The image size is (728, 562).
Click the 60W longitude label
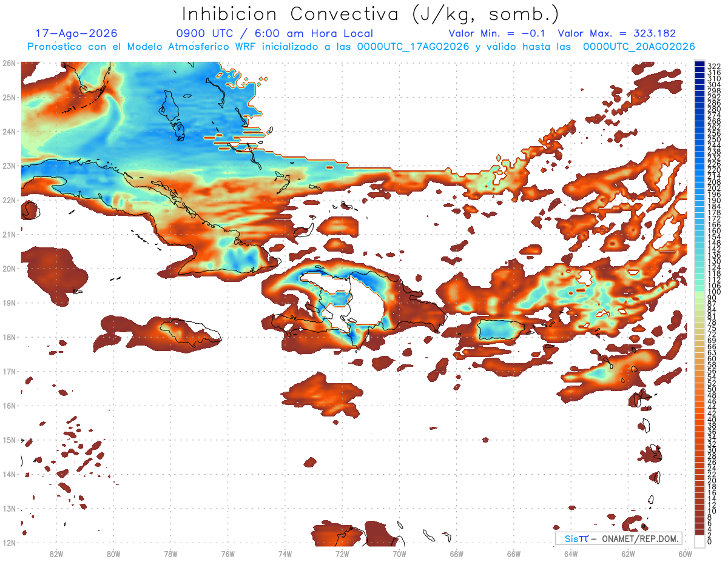click(685, 554)
